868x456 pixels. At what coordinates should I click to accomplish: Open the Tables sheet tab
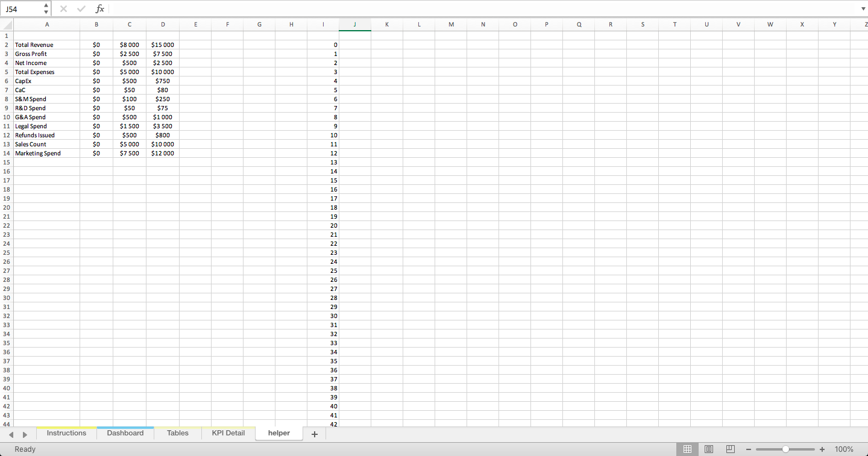pos(177,433)
